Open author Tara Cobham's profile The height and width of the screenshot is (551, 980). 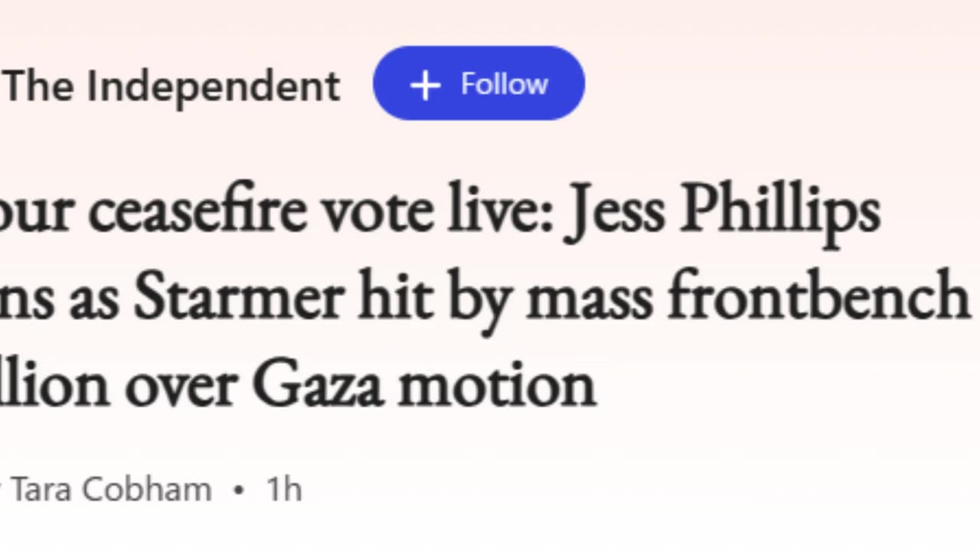click(111, 489)
